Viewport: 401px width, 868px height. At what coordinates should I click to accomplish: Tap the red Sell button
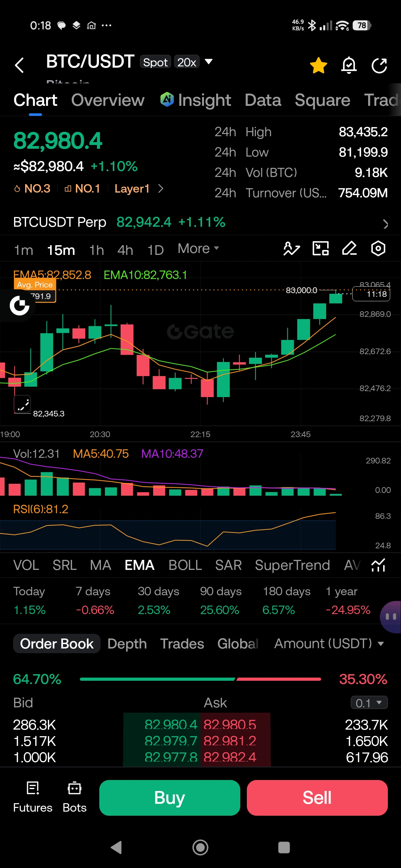click(317, 798)
